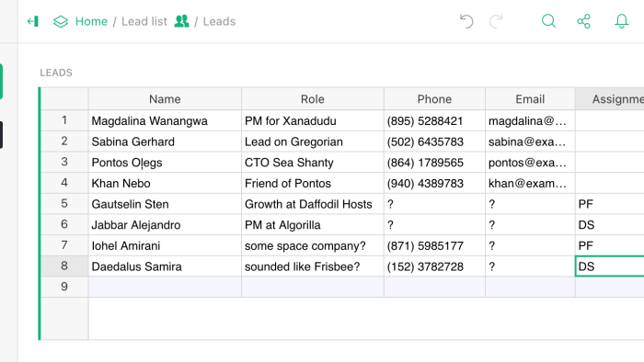The image size is (644, 362).
Task: Click phone cell (502) 6435783
Action: (434, 141)
